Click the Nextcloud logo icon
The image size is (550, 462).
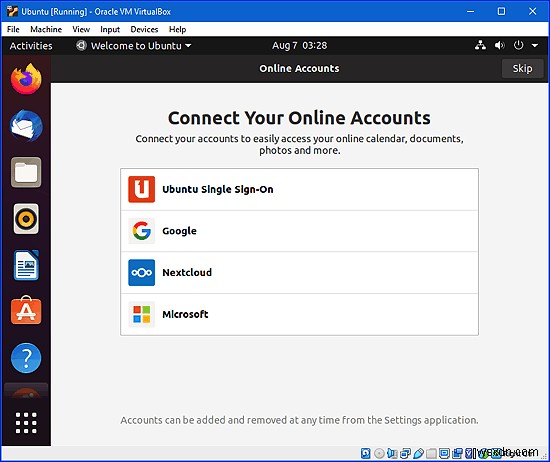(x=141, y=273)
